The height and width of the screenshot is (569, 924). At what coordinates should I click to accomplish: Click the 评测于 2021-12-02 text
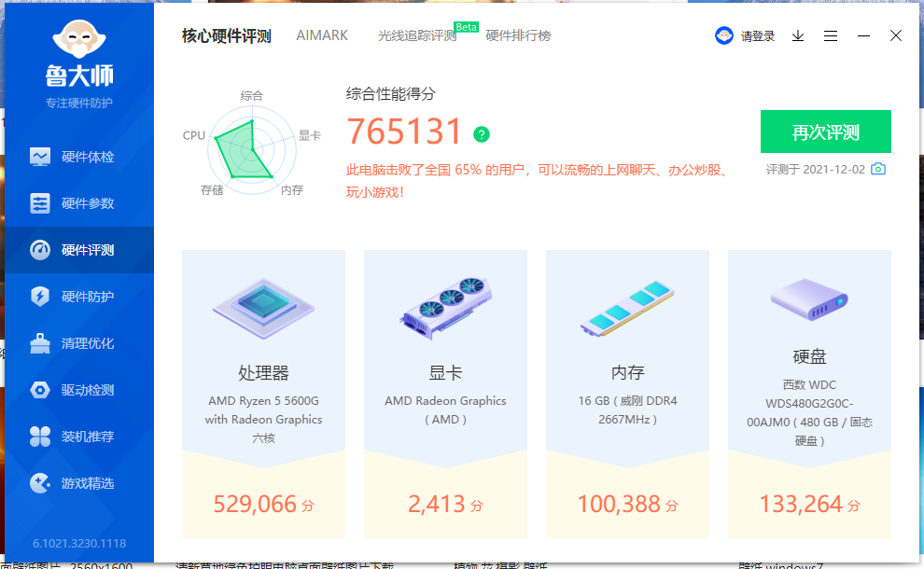coord(815,170)
